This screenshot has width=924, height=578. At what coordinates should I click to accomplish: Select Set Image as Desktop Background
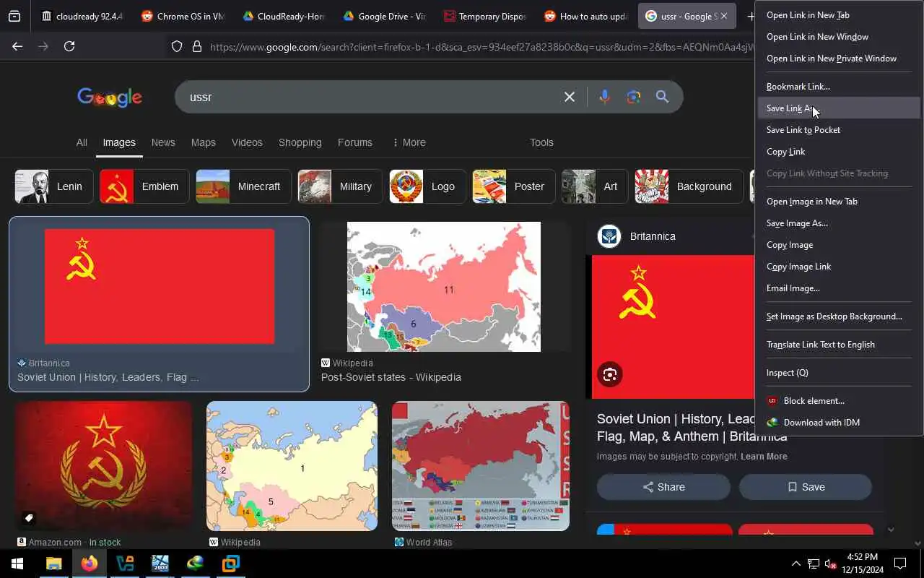pyautogui.click(x=839, y=316)
